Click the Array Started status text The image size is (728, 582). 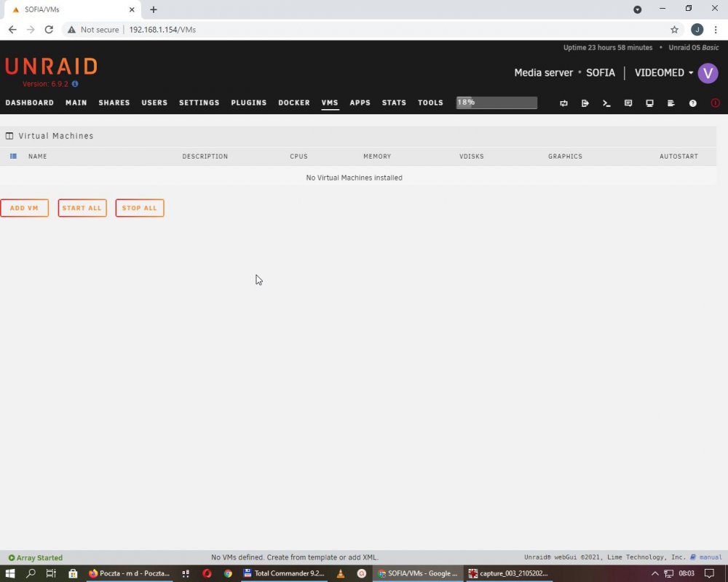tap(39, 558)
